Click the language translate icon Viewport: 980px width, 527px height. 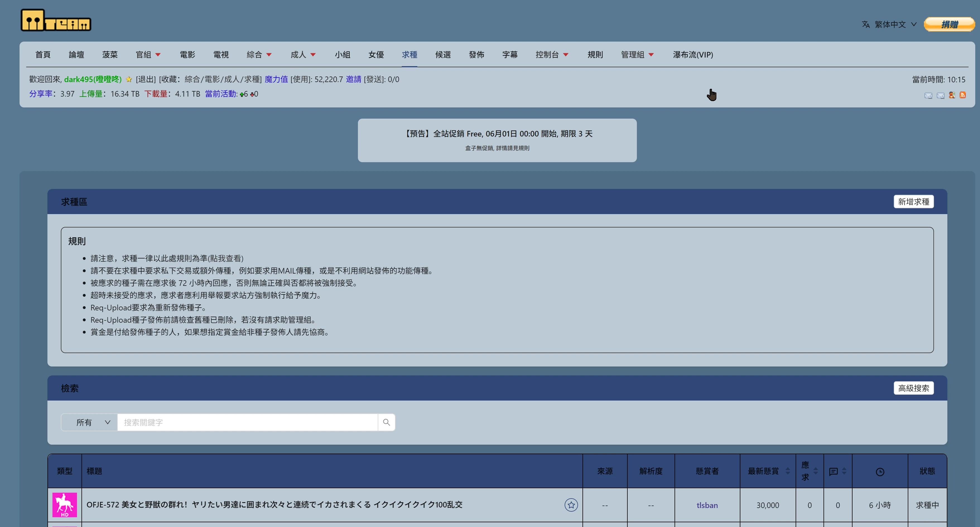866,24
